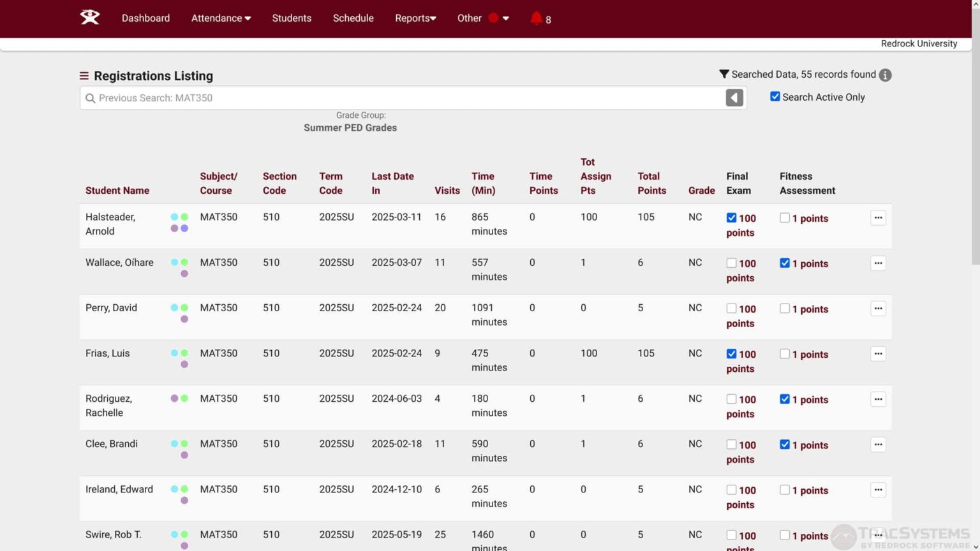Screen dimensions: 980x551
Task: Click the search clear arrow button
Action: [x=734, y=98]
